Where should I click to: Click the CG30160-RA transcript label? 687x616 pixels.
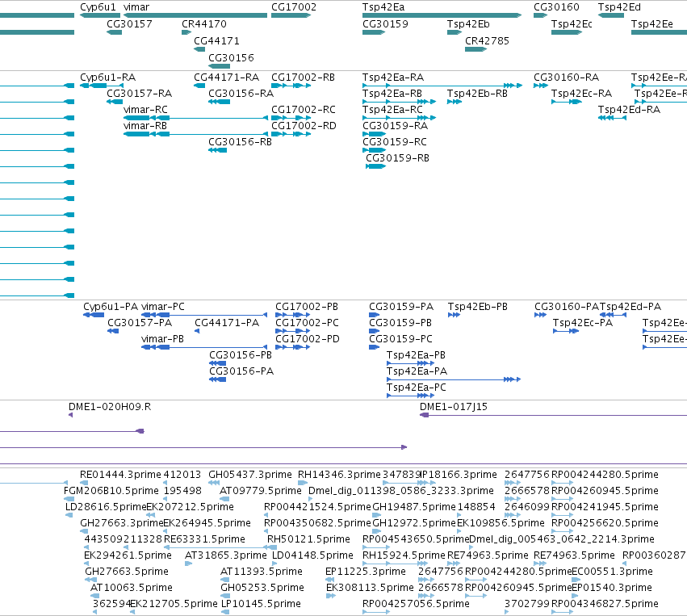[x=566, y=78]
